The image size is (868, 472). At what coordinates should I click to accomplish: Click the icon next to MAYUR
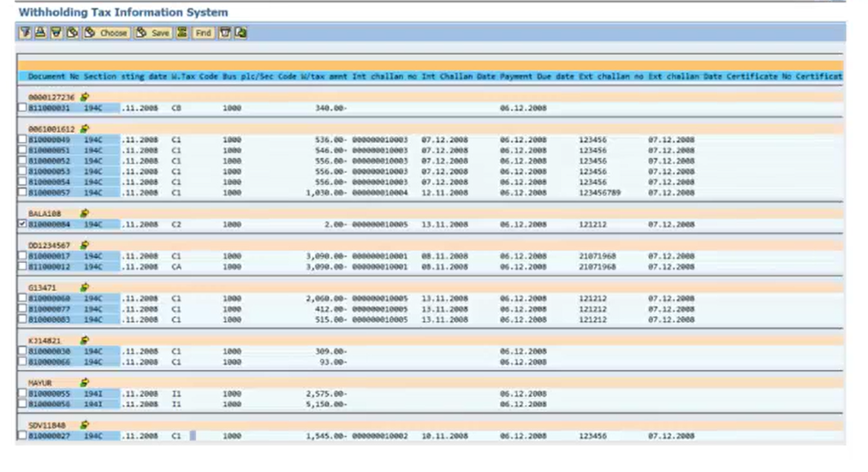(84, 382)
